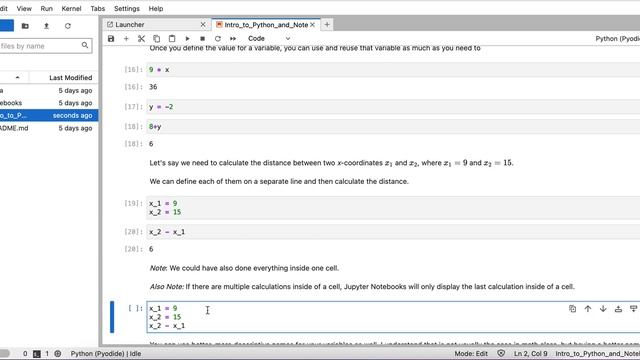Select the notebooks folder row
Image resolution: width=640 pixels, height=360 pixels.
tap(49, 103)
